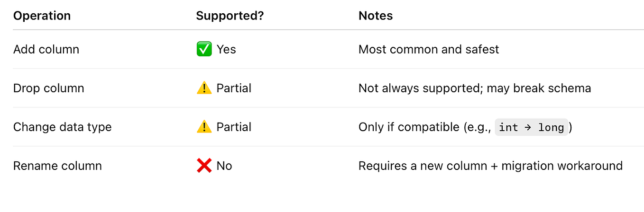Click the Rename column cell
644x212 pixels.
pyautogui.click(x=57, y=166)
